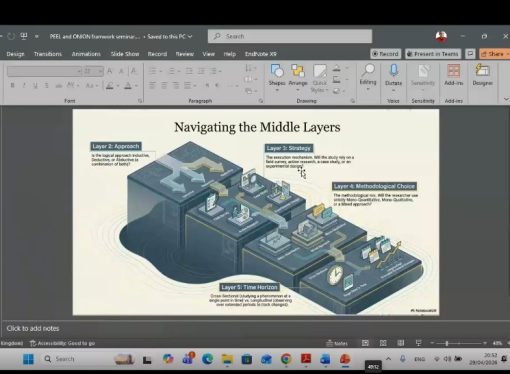510x374 pixels.
Task: Open user account profile picture
Action: tap(441, 36)
